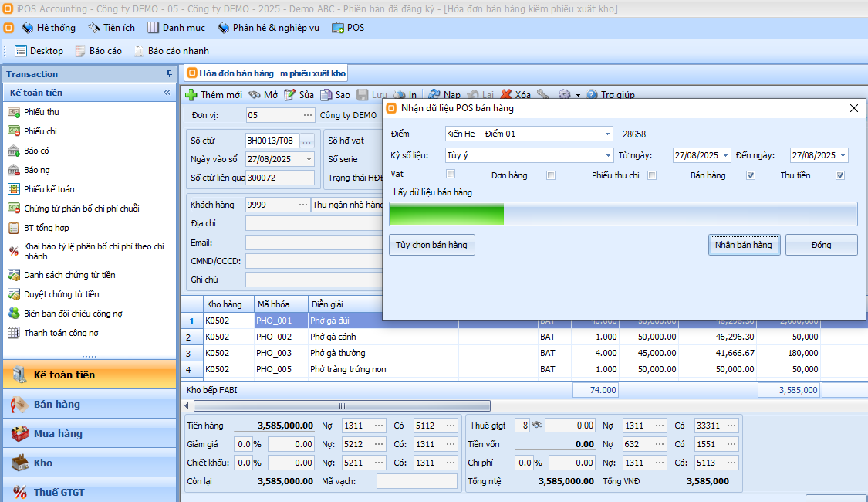The height and width of the screenshot is (502, 868).
Task: Toggle the Phiếu thu chi checkbox
Action: 652,175
